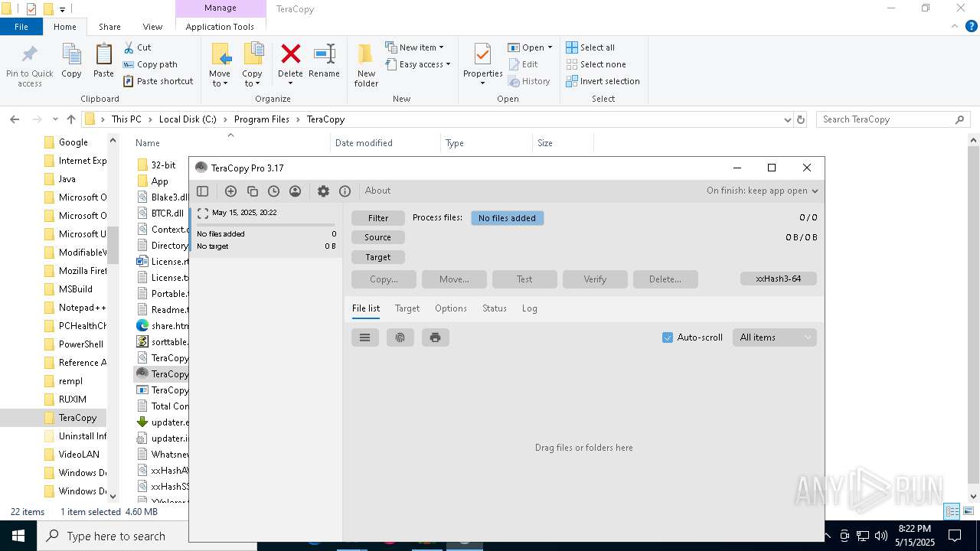Image resolution: width=980 pixels, height=551 pixels.
Task: Click New folder in the ribbon
Action: point(366,65)
